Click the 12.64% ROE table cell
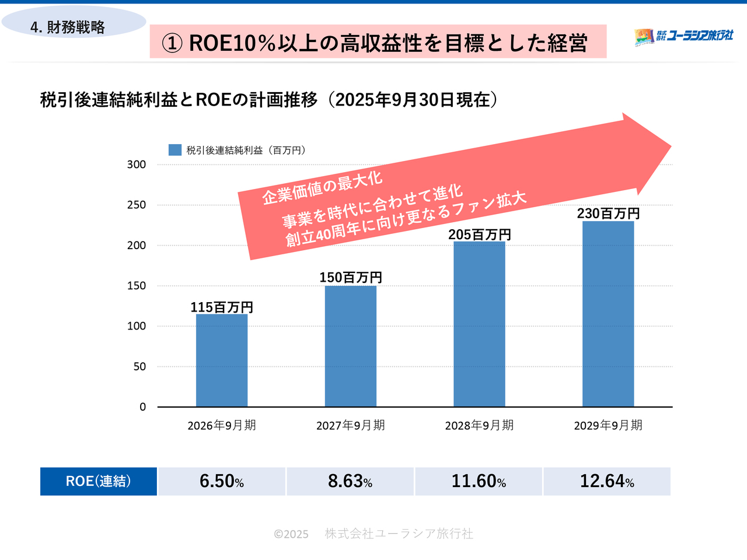Viewport: 747px width, 560px height. click(607, 481)
